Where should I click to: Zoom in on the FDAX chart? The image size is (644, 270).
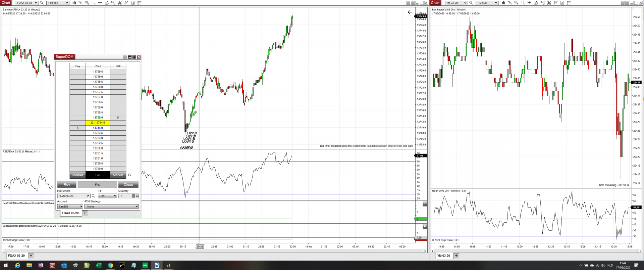[87, 3]
